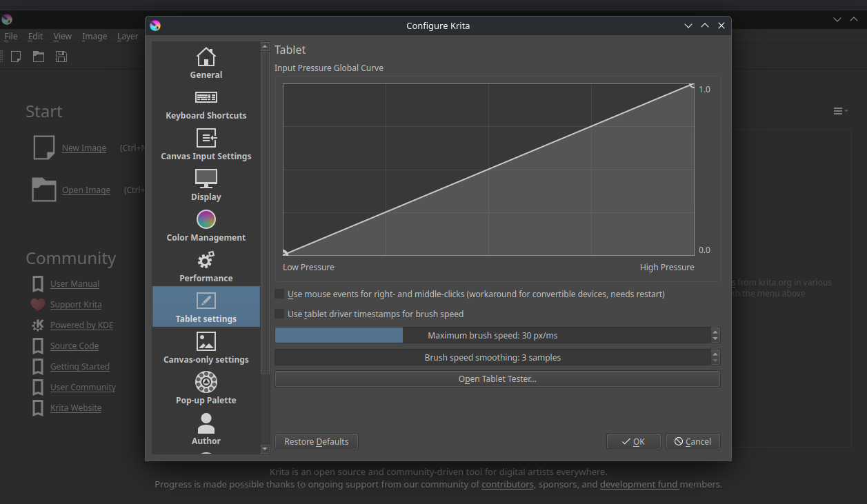
Task: Click the Source Code link
Action: pyautogui.click(x=74, y=345)
